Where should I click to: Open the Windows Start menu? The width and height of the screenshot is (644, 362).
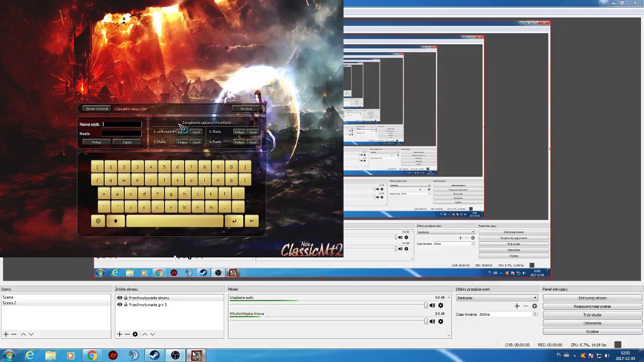(9, 355)
